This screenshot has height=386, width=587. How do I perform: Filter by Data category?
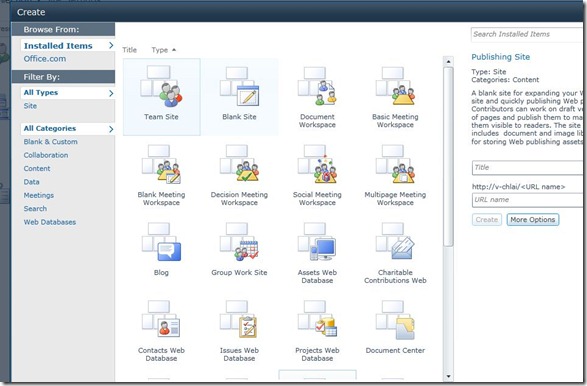[x=31, y=182]
